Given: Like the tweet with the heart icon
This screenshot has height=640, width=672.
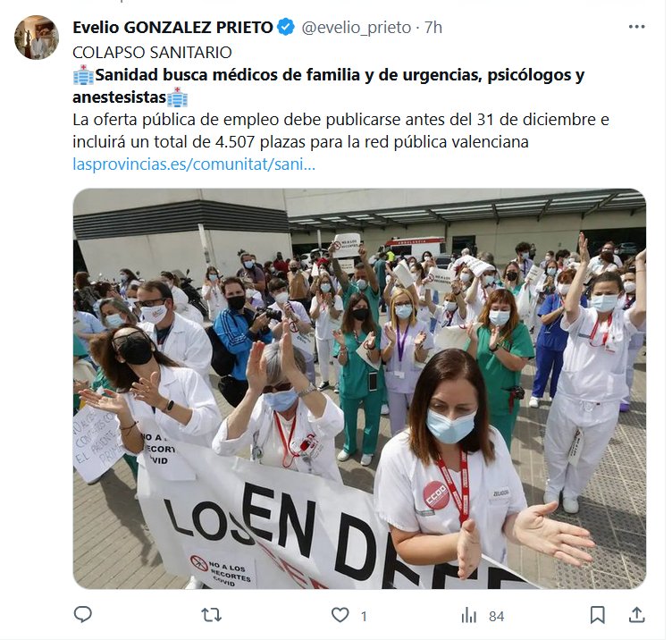Looking at the screenshot, I should [x=340, y=615].
